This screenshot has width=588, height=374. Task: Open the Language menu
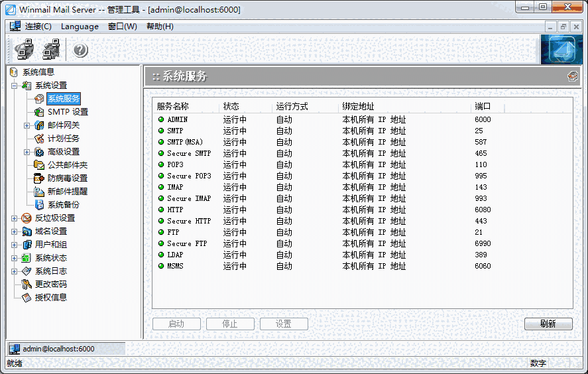[x=80, y=27]
